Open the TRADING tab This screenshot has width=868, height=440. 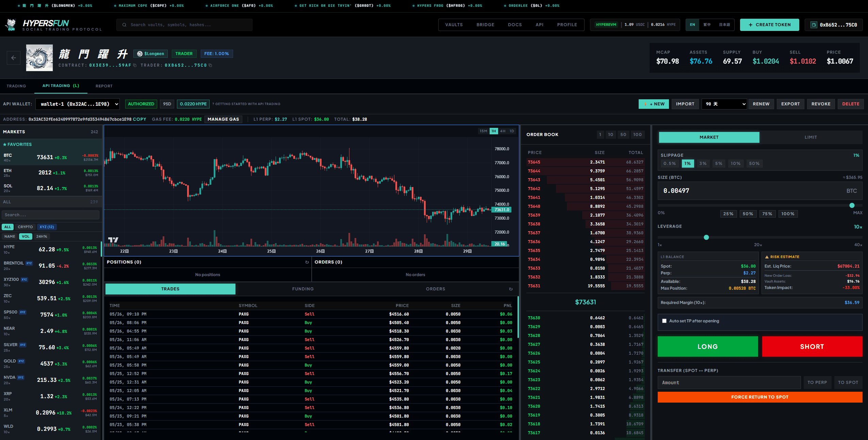tap(16, 86)
